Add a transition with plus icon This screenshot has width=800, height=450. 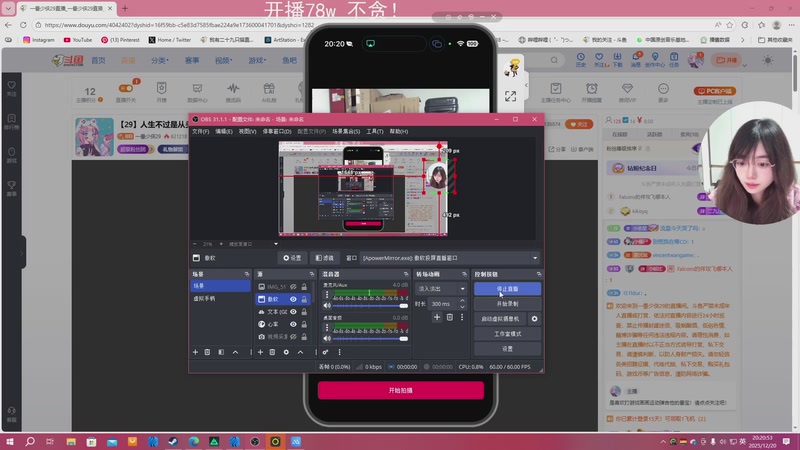(437, 317)
